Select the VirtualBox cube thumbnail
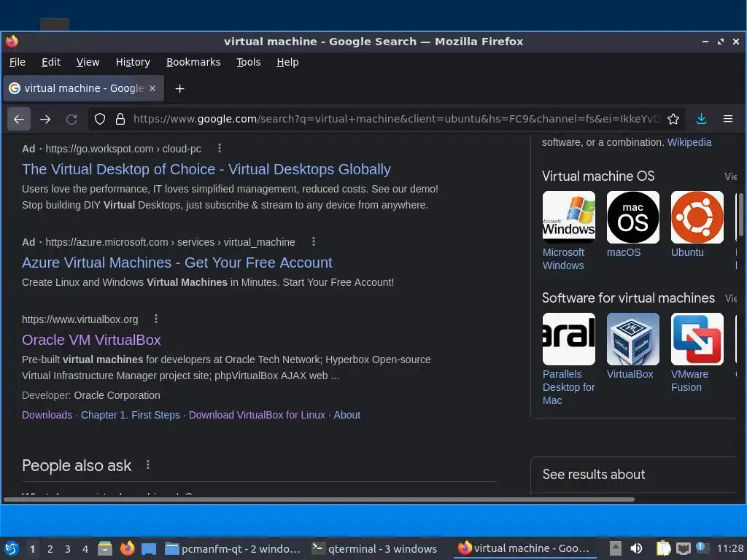The image size is (747, 560). click(x=632, y=339)
